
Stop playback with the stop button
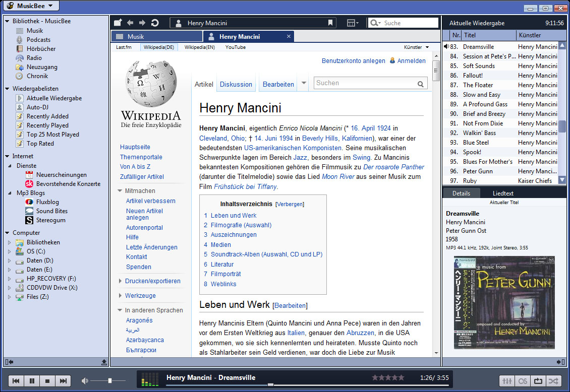[47, 381]
